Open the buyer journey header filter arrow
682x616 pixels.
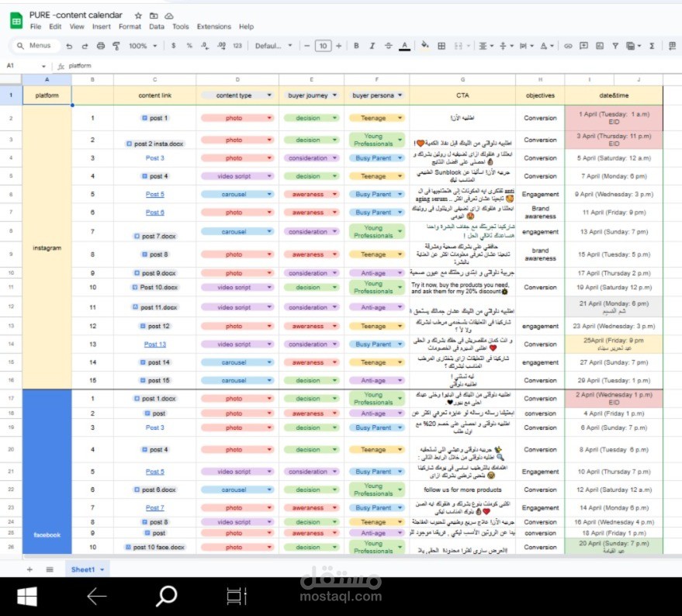[334, 95]
